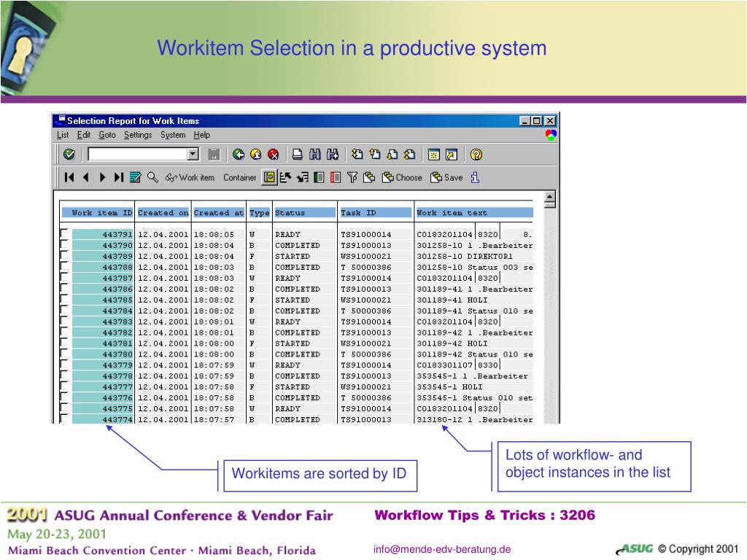This screenshot has width=747, height=560.
Task: Click the Status column header
Action: pos(305,213)
